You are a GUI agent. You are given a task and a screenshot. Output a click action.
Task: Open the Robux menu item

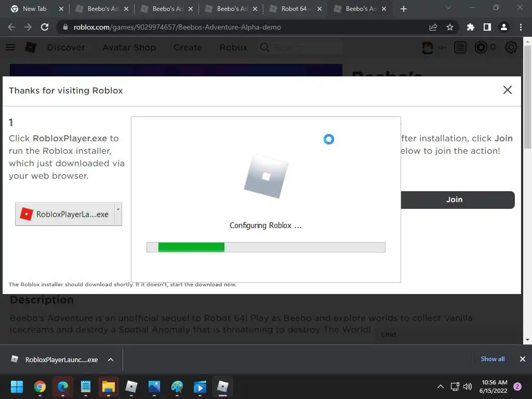pyautogui.click(x=233, y=47)
